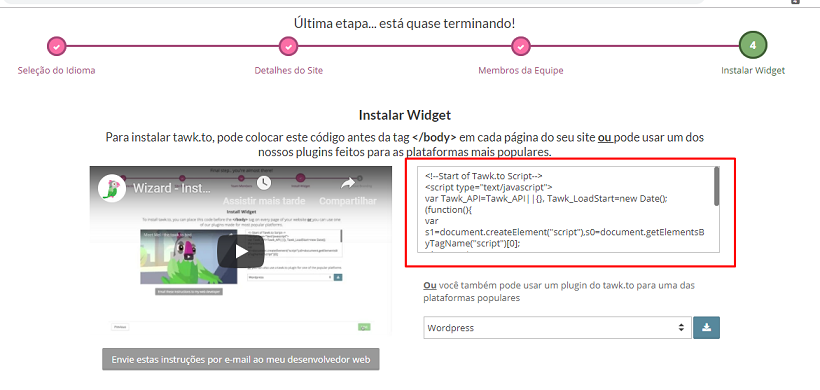This screenshot has height=390, width=820.
Task: Click the Assistir mais tarde clock icon
Action: click(264, 182)
